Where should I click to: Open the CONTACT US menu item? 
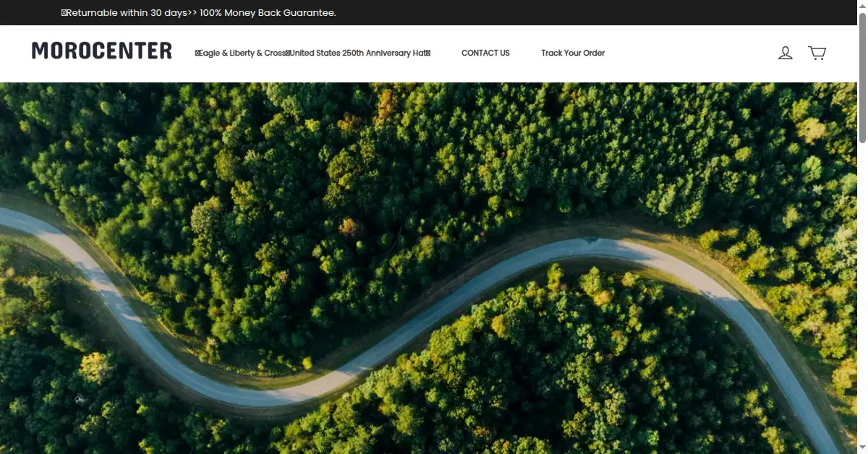pyautogui.click(x=485, y=53)
